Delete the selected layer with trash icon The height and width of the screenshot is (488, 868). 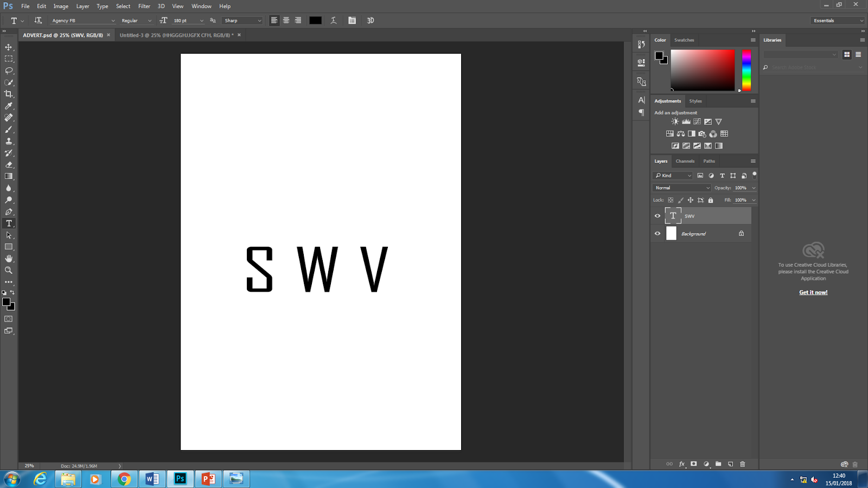click(x=743, y=464)
